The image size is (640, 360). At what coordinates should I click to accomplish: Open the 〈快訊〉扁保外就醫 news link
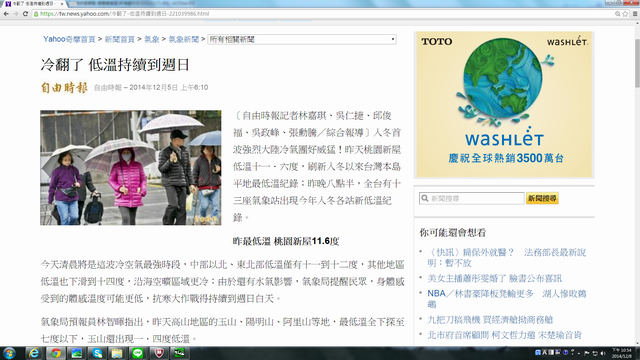tap(507, 258)
